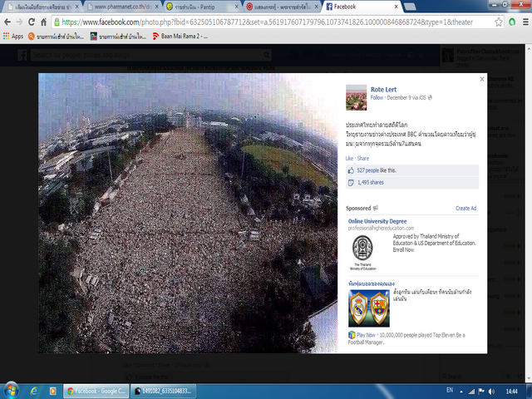The width and height of the screenshot is (532, 399).
Task: View the 1,495 shares
Action: [x=371, y=183]
